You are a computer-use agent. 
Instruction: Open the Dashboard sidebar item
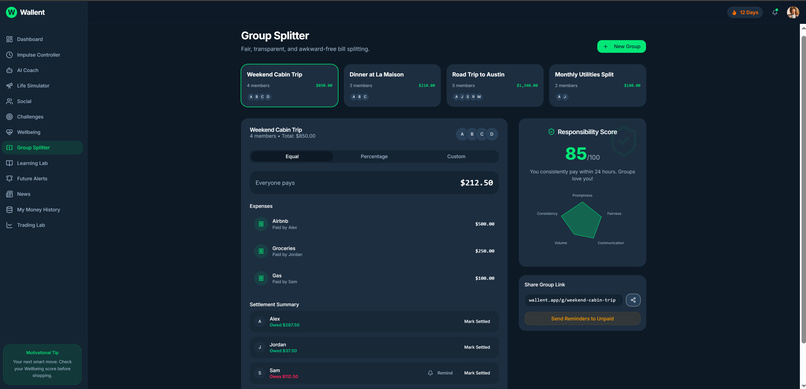pyautogui.click(x=42, y=39)
